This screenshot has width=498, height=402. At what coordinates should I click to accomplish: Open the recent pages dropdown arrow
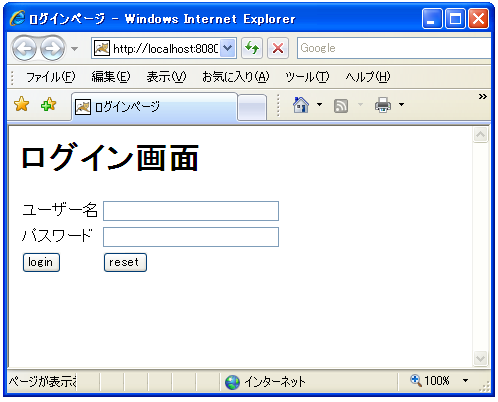[75, 49]
